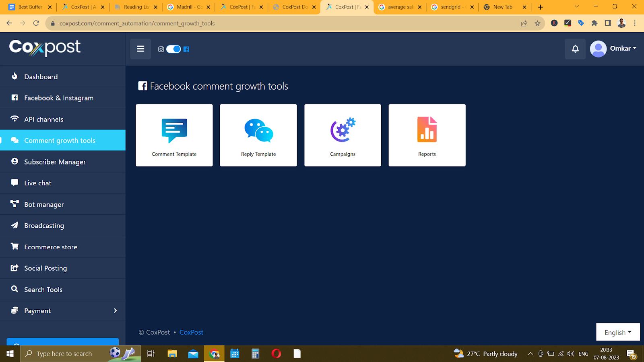Viewport: 644px width, 362px height.
Task: Open the Reply Template card
Action: point(258,135)
